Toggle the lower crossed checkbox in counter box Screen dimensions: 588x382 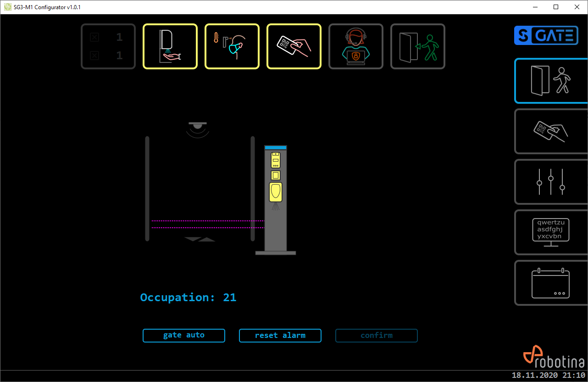94,56
